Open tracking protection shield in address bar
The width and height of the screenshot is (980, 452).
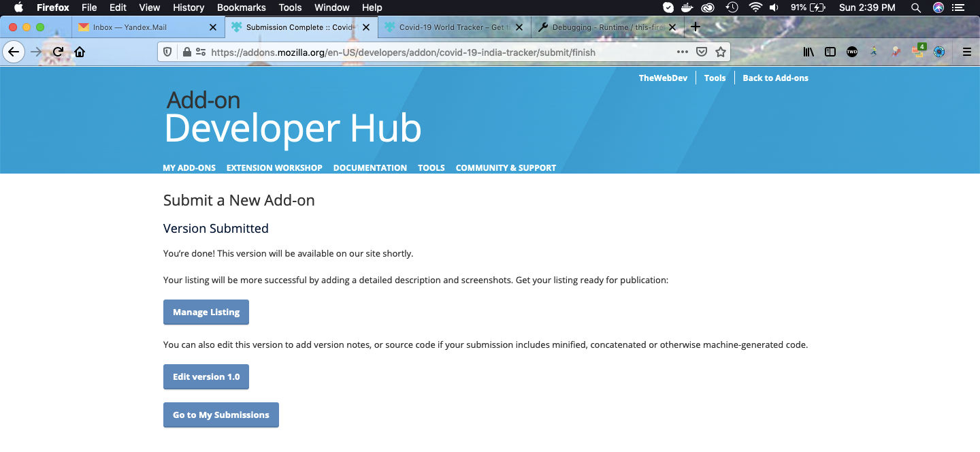click(168, 52)
